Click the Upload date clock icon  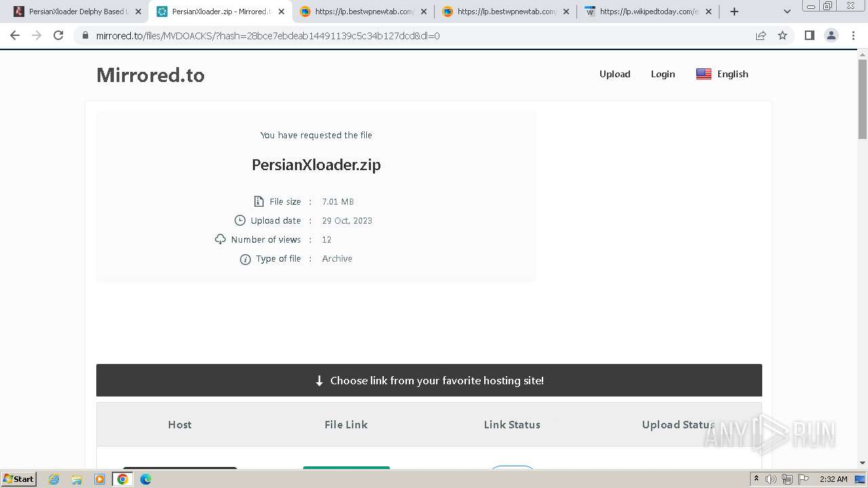coord(239,220)
